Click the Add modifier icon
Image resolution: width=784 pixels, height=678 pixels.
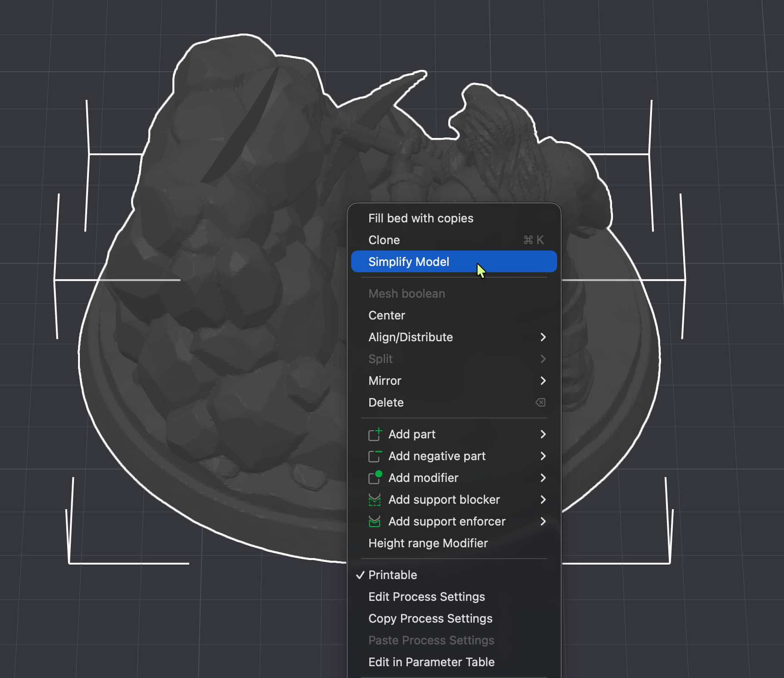[375, 478]
